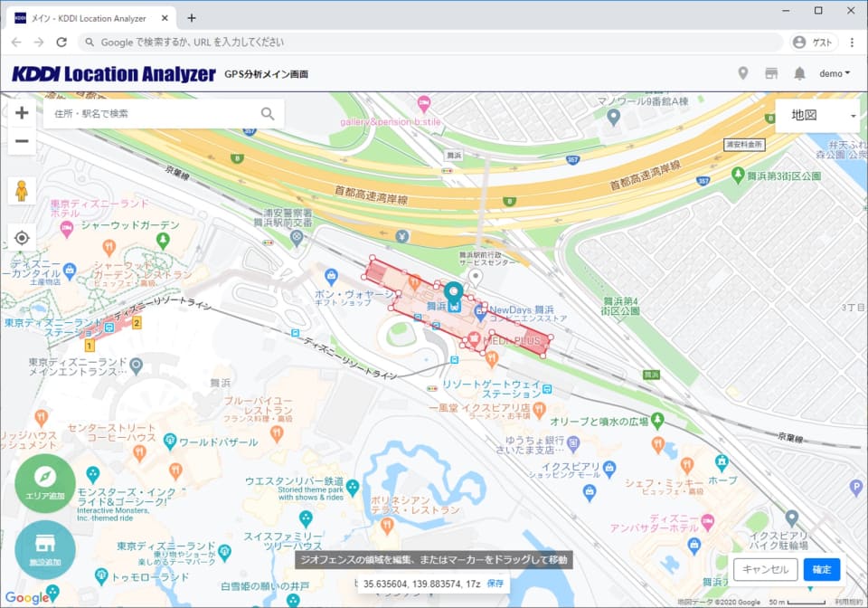Click the 東京ディズニーランド ホテル marker
The image size is (868, 608).
click(67, 229)
